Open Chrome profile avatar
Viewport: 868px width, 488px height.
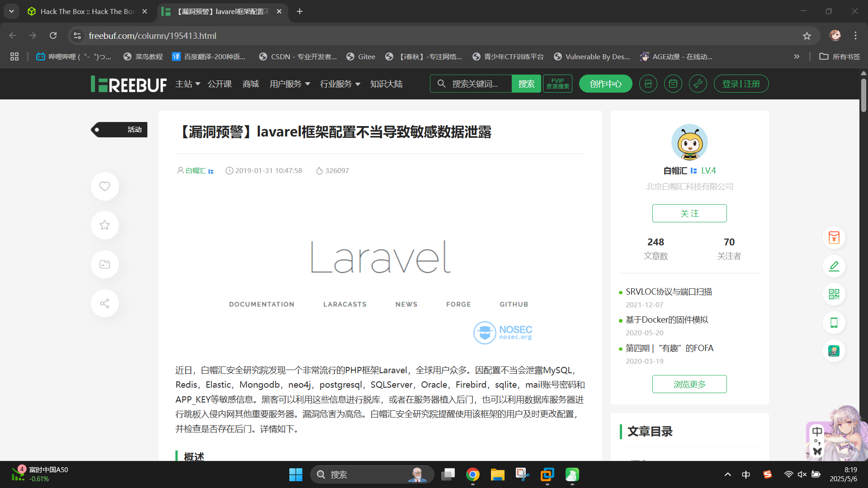[x=835, y=36]
